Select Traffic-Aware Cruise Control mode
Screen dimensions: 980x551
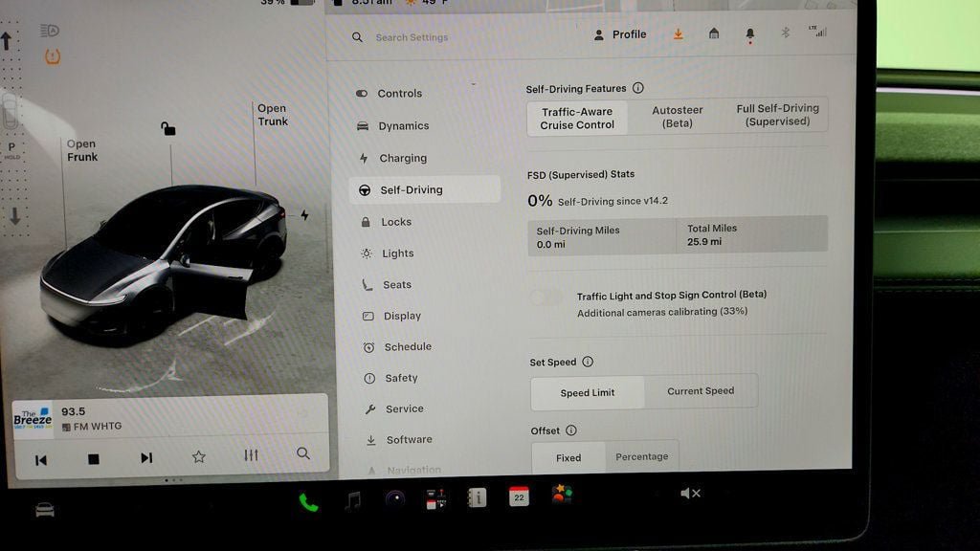click(577, 118)
